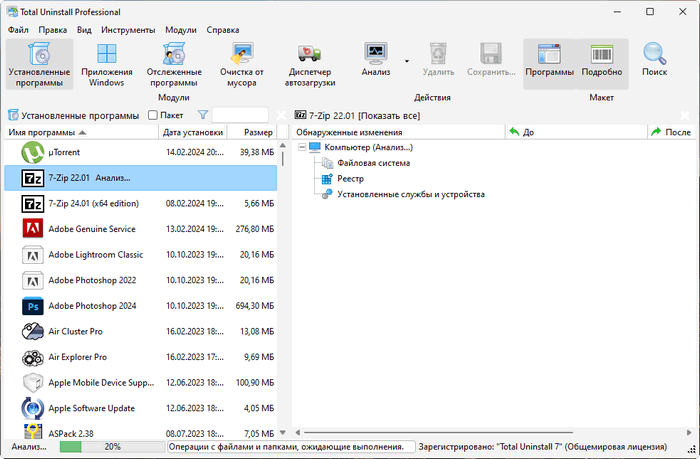The image size is (700, 459).
Task: Close the 7-Zip 22.01 details panel
Action: [x=685, y=116]
